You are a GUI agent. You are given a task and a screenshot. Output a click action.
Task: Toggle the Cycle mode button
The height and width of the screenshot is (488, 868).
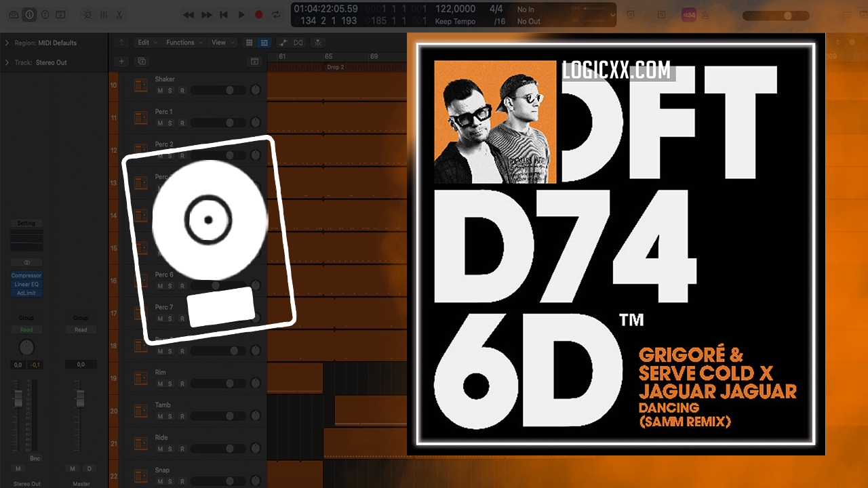click(x=276, y=14)
